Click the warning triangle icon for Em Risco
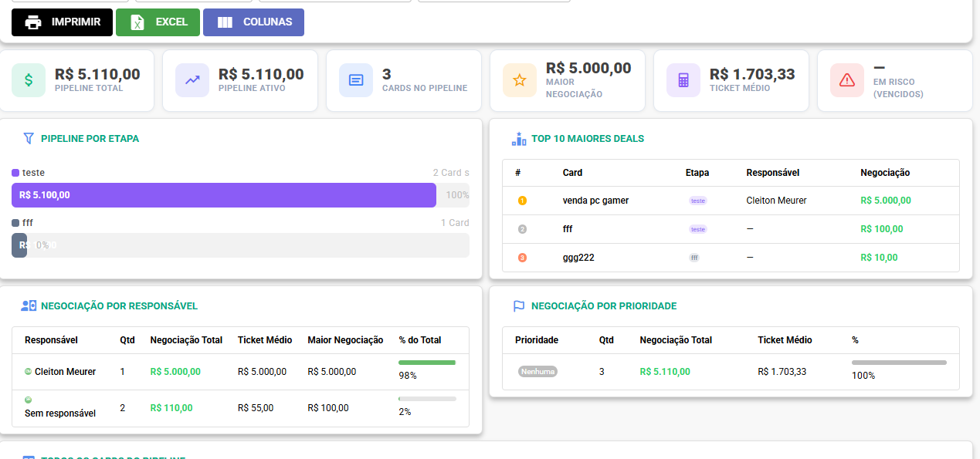 tap(847, 80)
